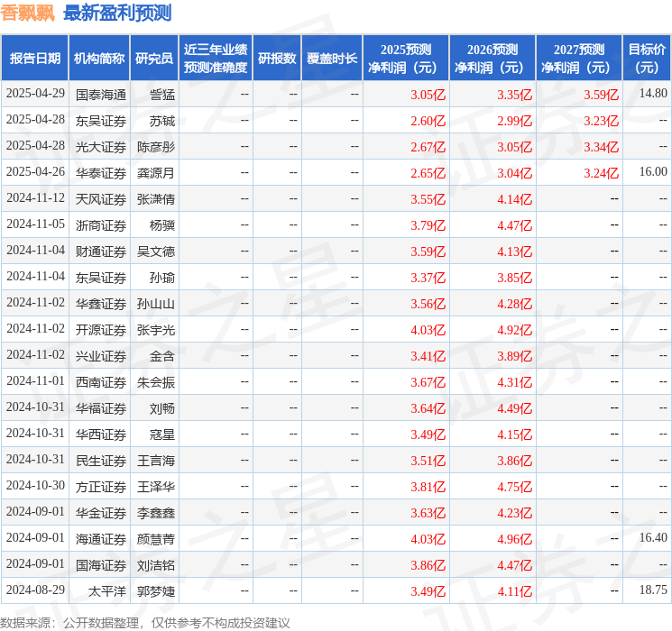Click the 2027预测净利润 column header
This screenshot has height=631, width=672.
(579, 59)
